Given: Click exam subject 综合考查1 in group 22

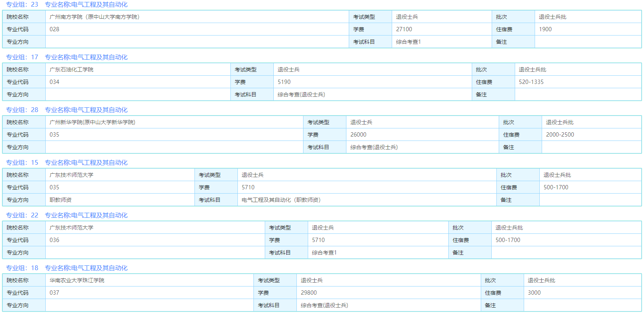Looking at the screenshot, I should [x=324, y=253].
